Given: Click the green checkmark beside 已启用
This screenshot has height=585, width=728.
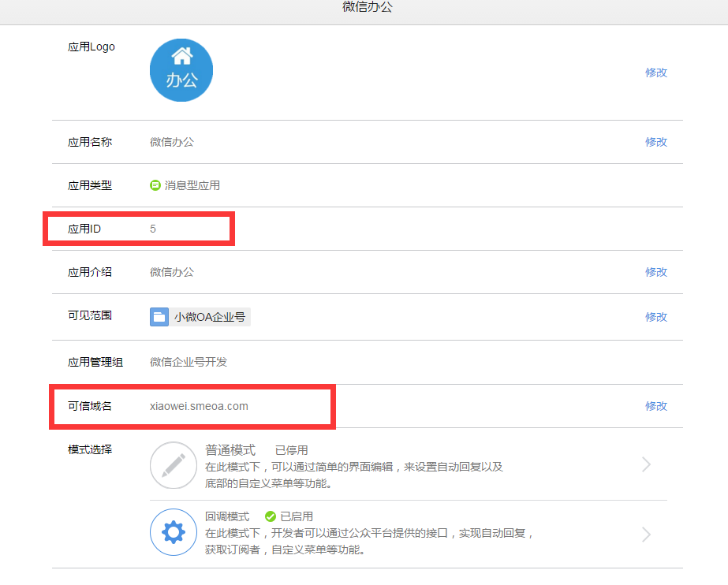Looking at the screenshot, I should (270, 516).
